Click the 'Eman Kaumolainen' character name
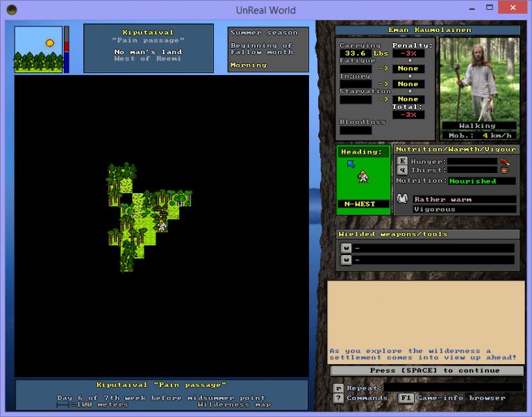This screenshot has height=417, width=532. tap(429, 30)
